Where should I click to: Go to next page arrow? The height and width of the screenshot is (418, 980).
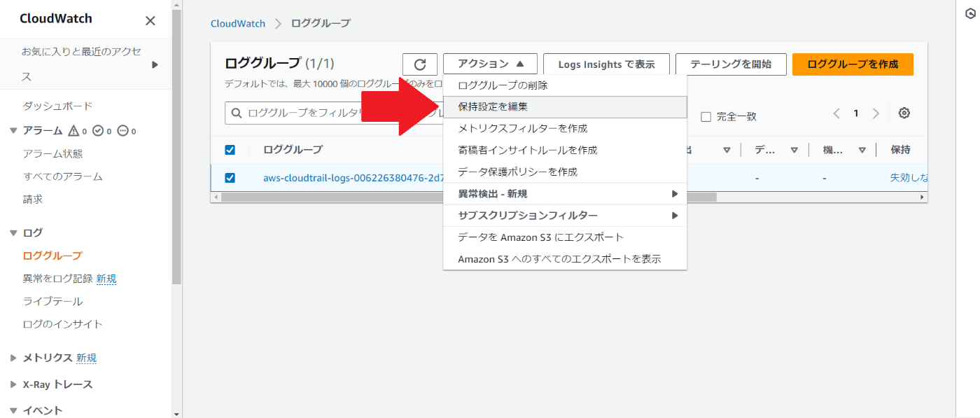tap(876, 113)
